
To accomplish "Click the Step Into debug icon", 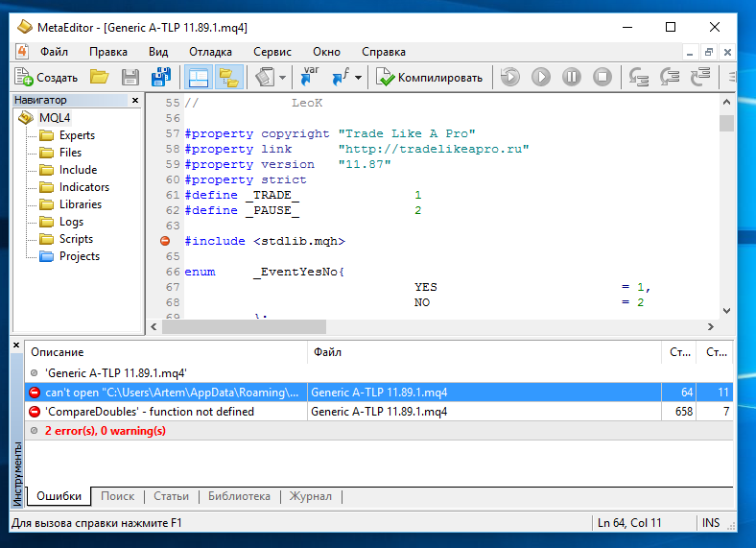I will [x=638, y=77].
